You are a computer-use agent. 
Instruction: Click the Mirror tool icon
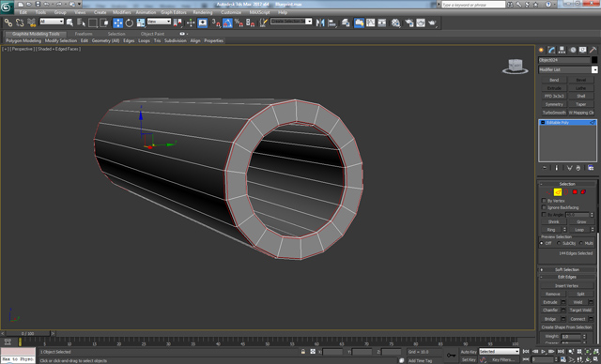pos(320,23)
